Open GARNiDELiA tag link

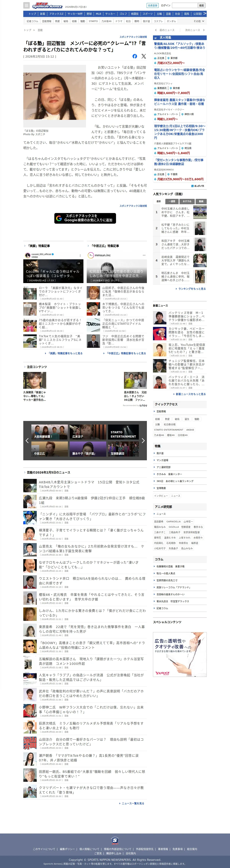tap(173, 522)
